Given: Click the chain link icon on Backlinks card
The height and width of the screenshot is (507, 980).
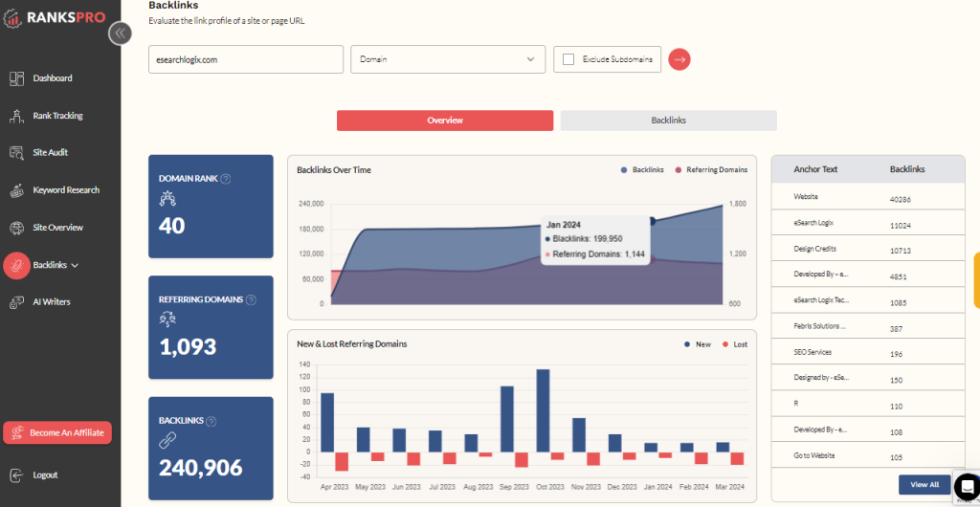Looking at the screenshot, I should tap(168, 441).
